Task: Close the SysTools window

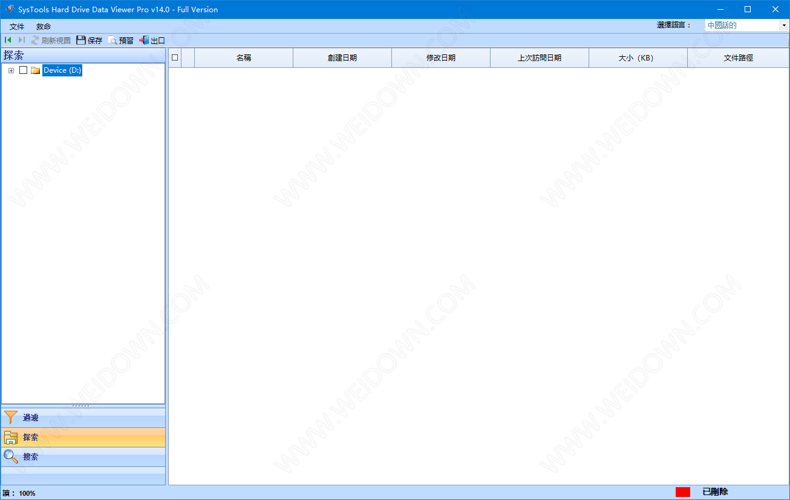Action: 775,9
